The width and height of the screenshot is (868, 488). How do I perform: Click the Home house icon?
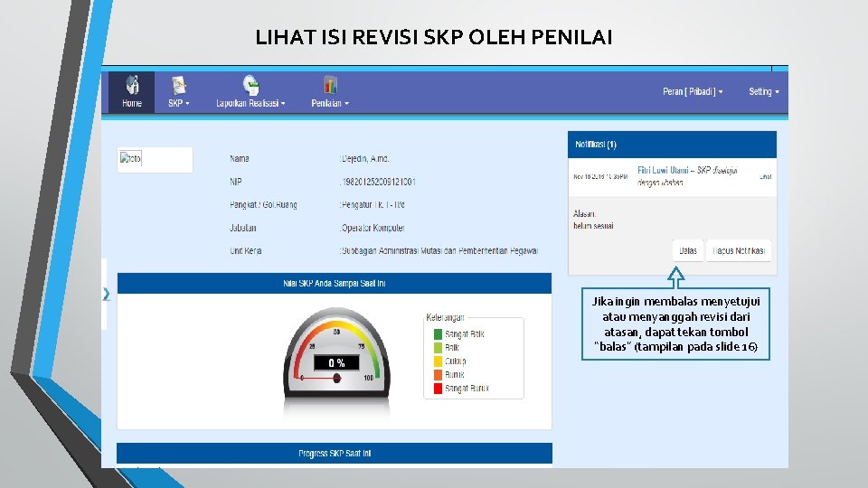(132, 84)
